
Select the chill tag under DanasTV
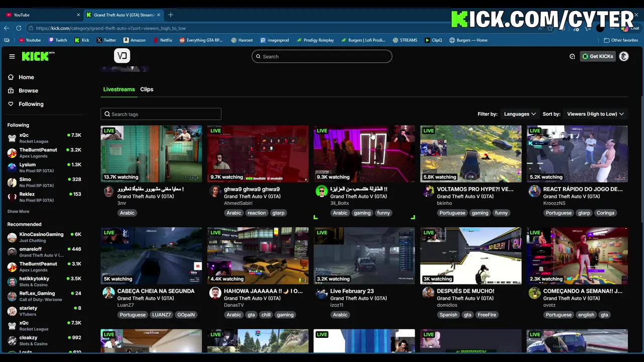click(x=266, y=315)
